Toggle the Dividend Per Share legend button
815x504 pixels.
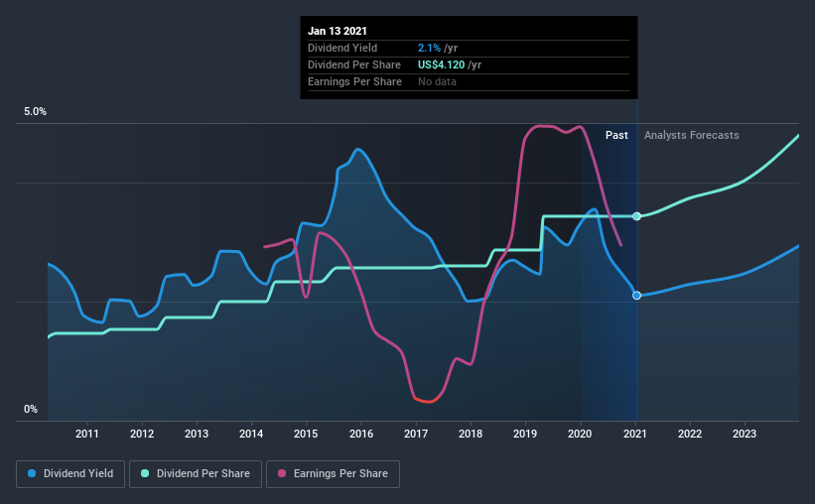196,474
